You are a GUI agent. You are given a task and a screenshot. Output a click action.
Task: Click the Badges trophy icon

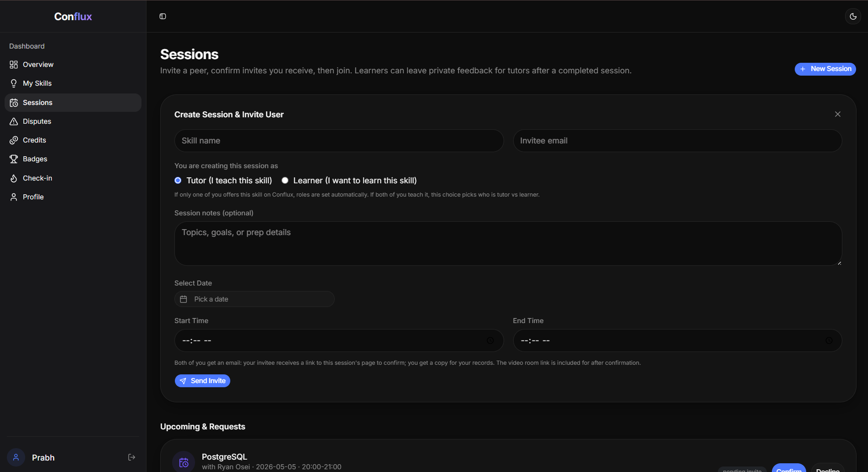(x=14, y=159)
